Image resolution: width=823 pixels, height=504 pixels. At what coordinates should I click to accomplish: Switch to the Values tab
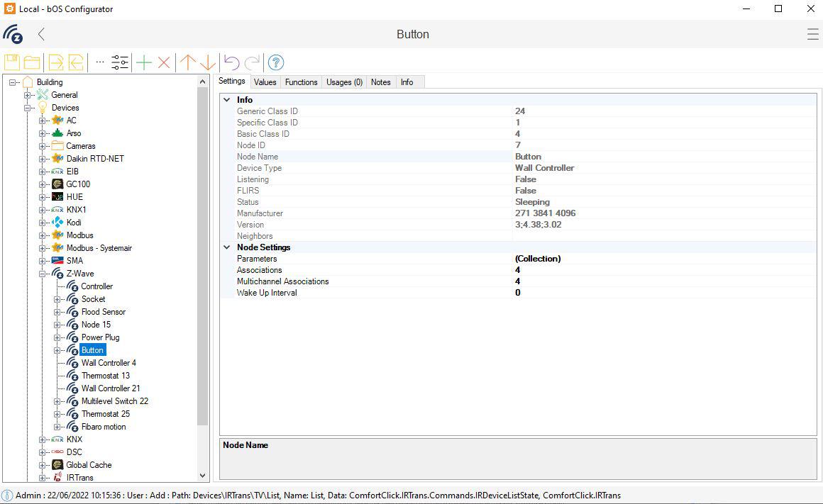pos(265,82)
